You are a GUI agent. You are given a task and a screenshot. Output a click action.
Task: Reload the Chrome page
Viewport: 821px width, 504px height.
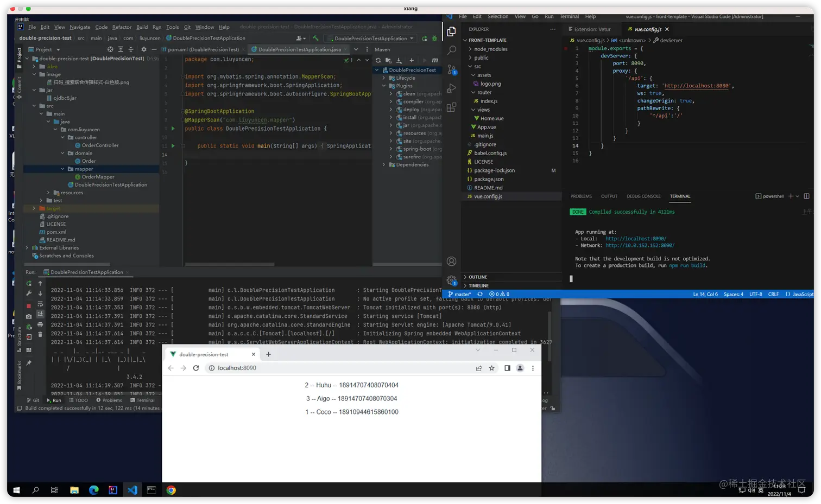196,368
